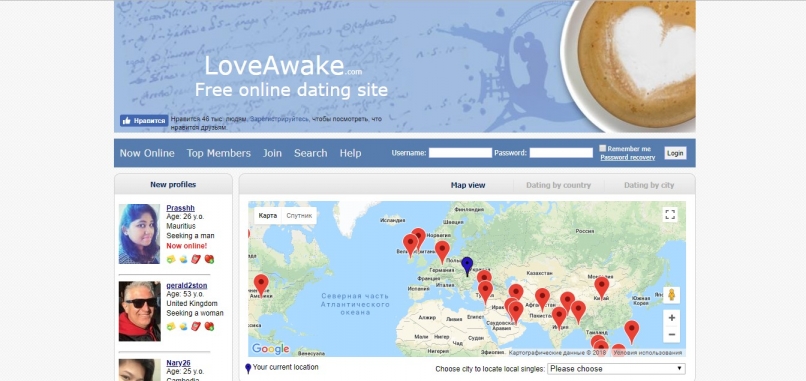Click the blue-yellow icon beside gerald2ston's envelope
The height and width of the screenshot is (381, 806).
click(184, 326)
